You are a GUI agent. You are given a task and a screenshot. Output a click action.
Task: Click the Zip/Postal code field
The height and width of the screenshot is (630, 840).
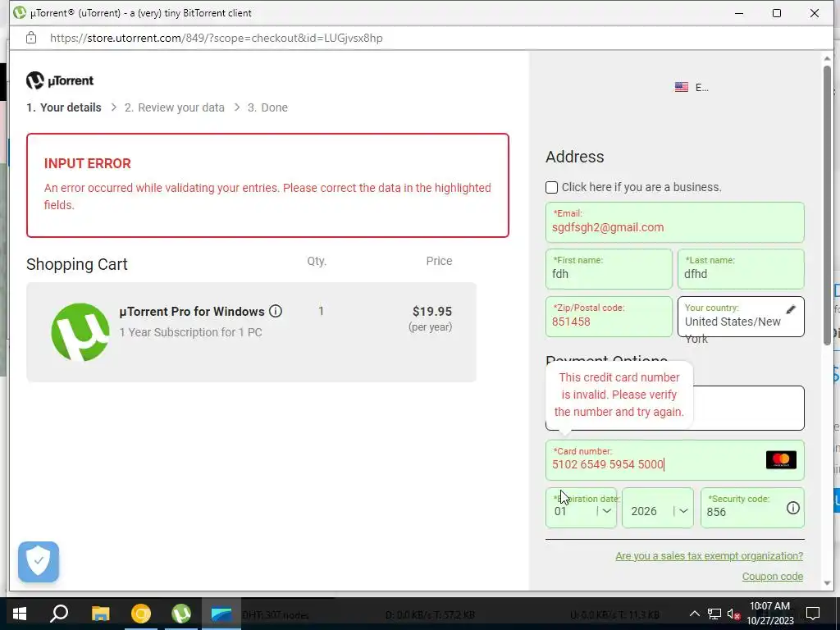click(x=609, y=317)
